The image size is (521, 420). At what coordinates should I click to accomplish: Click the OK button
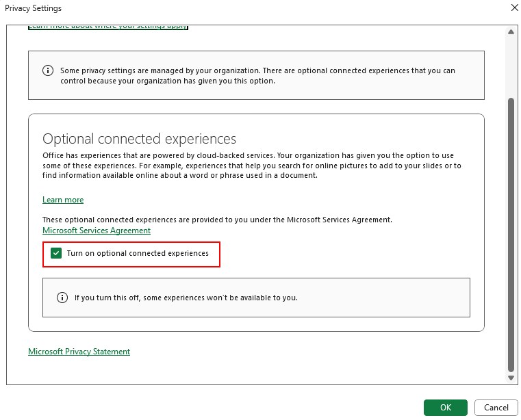tap(445, 408)
